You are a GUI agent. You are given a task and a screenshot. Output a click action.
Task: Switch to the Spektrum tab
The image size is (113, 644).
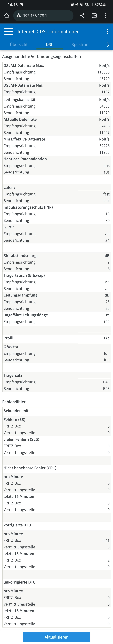tap(80, 44)
